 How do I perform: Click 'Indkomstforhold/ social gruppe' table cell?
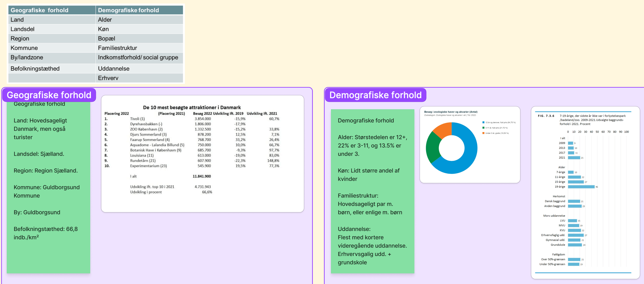[139, 58]
